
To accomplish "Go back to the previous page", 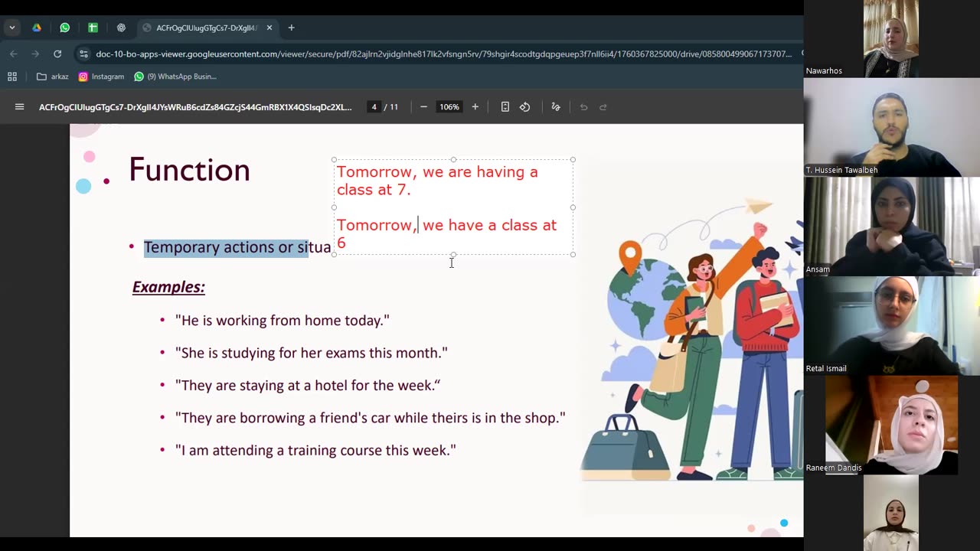I will pyautogui.click(x=14, y=54).
